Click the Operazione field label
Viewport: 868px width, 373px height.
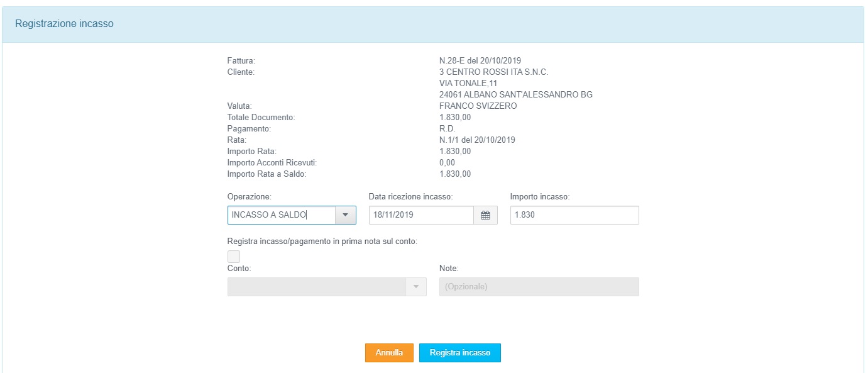[x=250, y=197]
